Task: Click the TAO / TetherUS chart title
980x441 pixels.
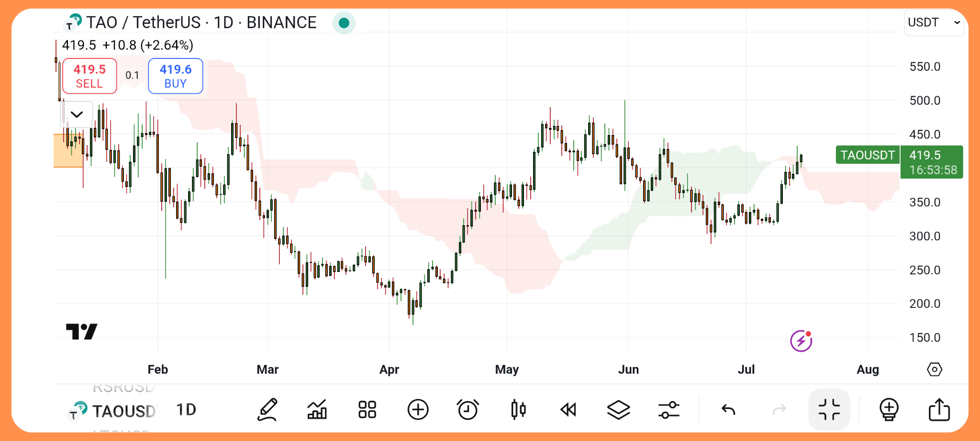Action: click(201, 23)
